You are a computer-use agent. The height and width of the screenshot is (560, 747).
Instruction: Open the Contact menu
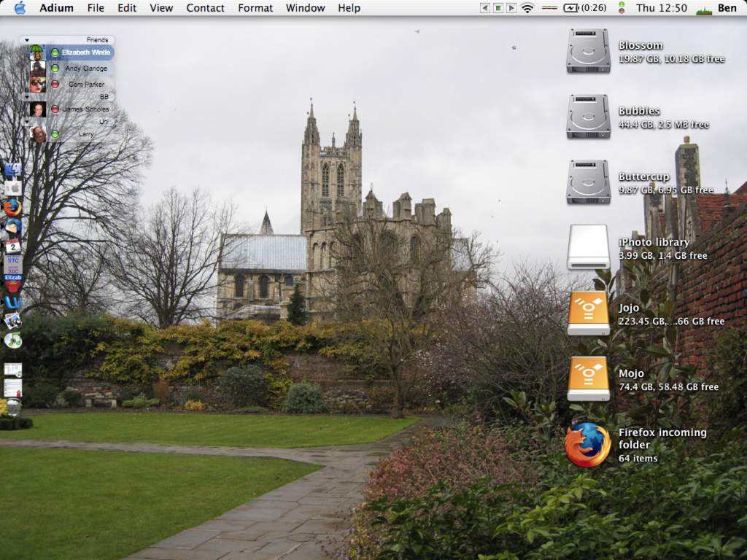[x=205, y=8]
